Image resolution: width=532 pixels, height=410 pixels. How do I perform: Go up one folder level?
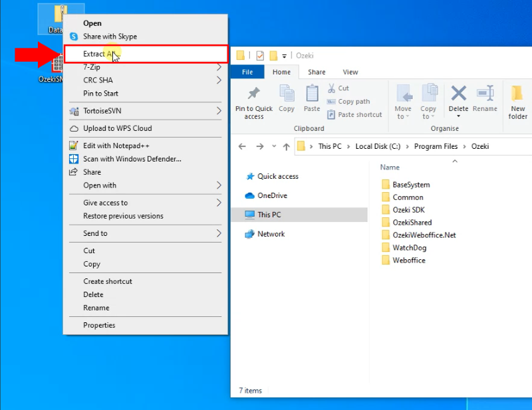tap(287, 146)
